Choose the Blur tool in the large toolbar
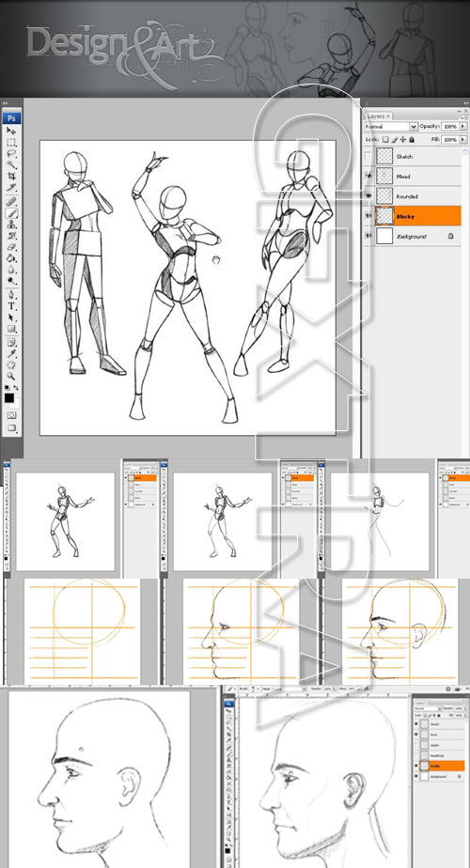The width and height of the screenshot is (470, 868). click(x=11, y=271)
